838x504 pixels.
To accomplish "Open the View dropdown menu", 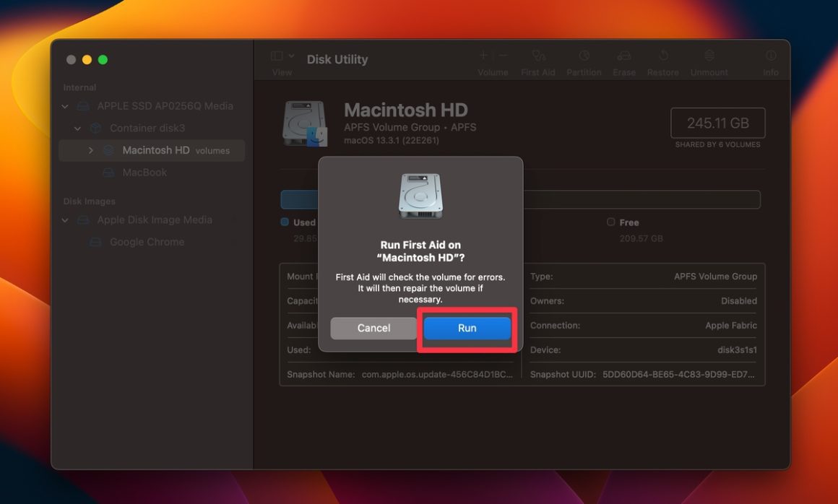I will [280, 56].
